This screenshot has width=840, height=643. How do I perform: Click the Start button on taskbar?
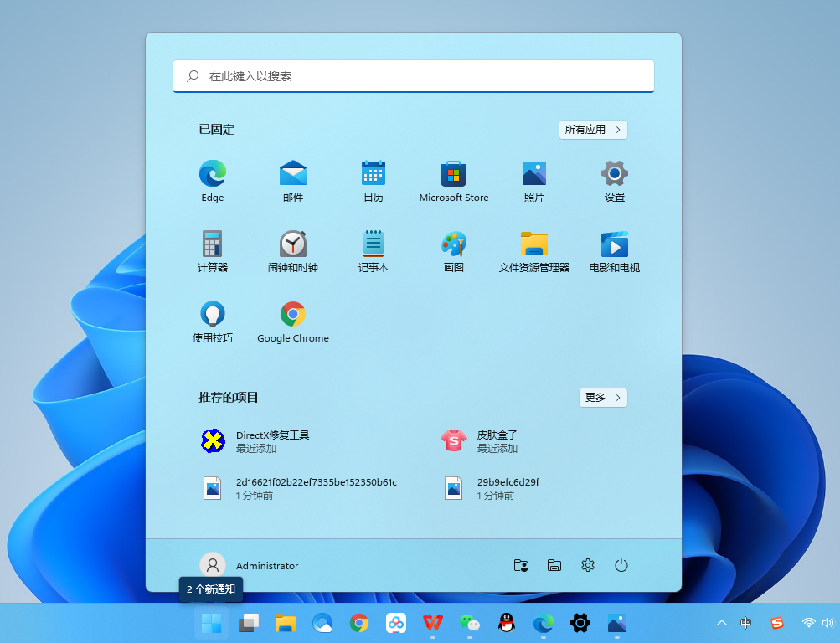pos(211,623)
